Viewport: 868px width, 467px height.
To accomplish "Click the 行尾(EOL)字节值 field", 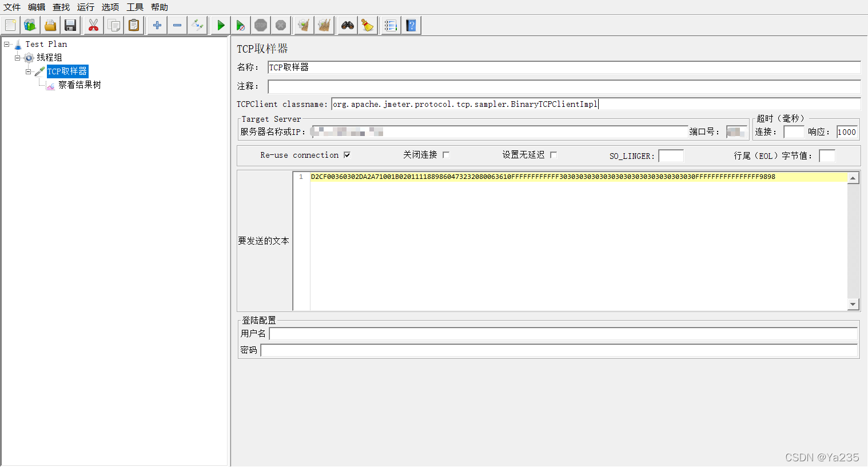I will tap(827, 155).
